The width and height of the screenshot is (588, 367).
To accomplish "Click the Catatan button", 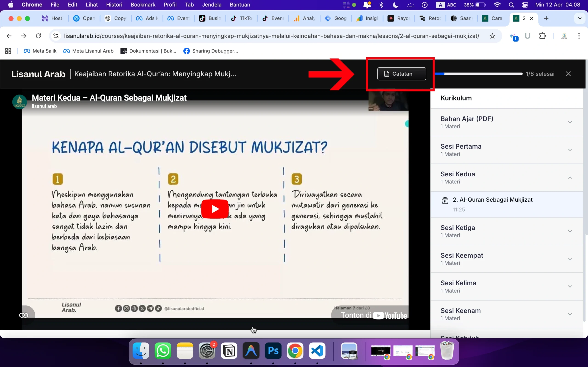I will click(401, 74).
